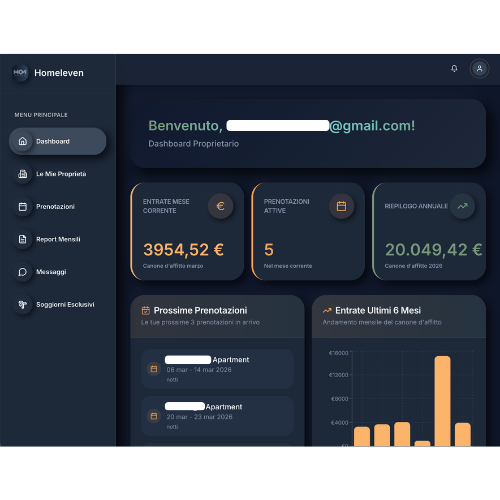
Task: Click 'Andamento mensile del canone d'affitto' text
Action: point(382,322)
